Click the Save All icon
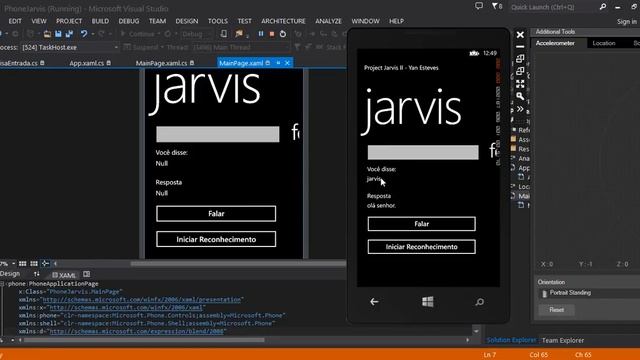The height and width of the screenshot is (360, 640). click(x=69, y=34)
